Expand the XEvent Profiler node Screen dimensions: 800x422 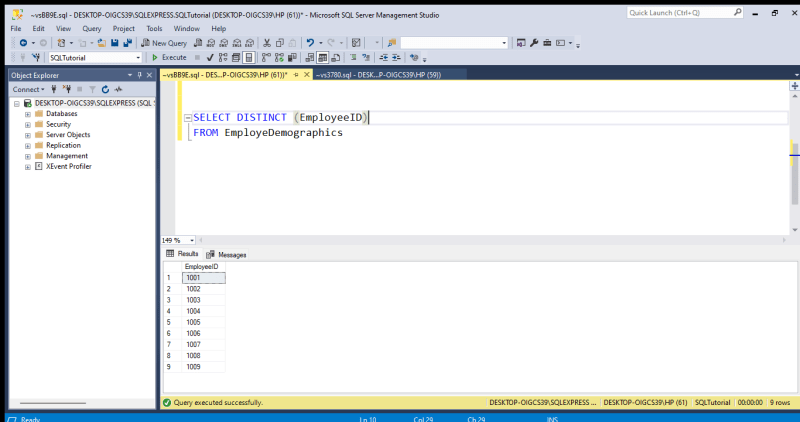(x=28, y=167)
